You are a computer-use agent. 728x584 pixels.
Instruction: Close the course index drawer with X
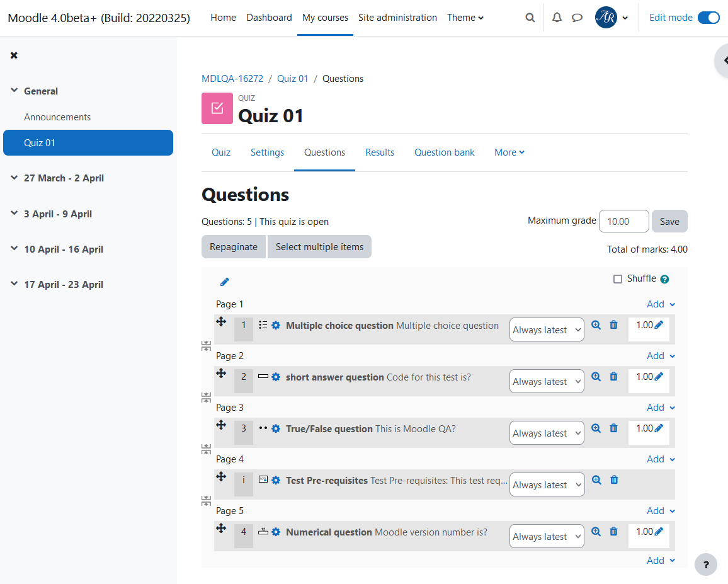tap(14, 55)
